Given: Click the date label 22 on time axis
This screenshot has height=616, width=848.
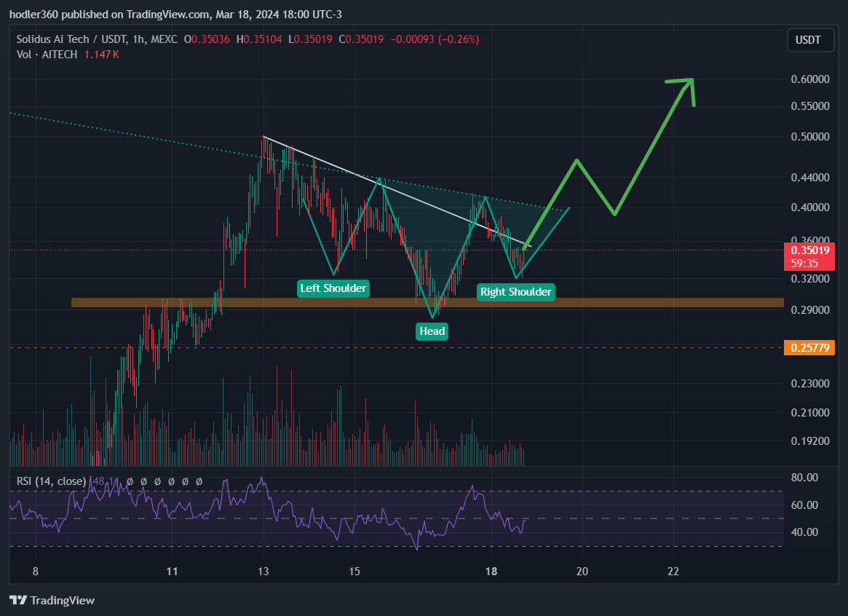Looking at the screenshot, I should [x=673, y=572].
